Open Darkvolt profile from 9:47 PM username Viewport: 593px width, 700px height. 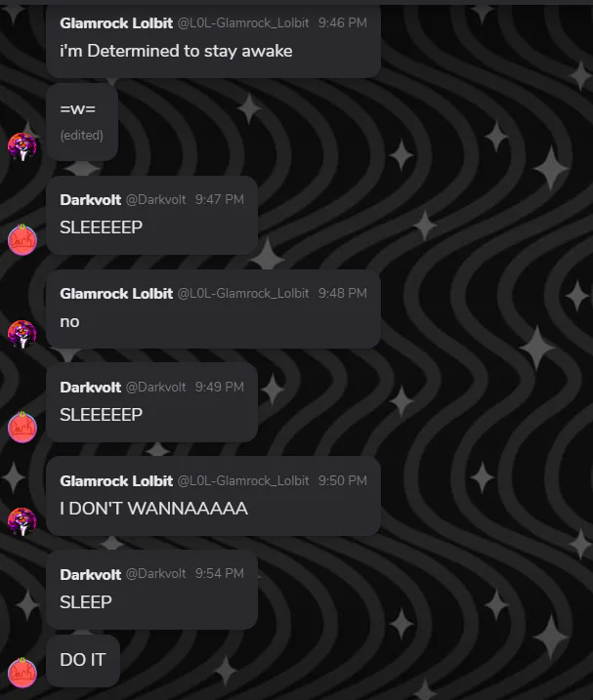tap(90, 199)
